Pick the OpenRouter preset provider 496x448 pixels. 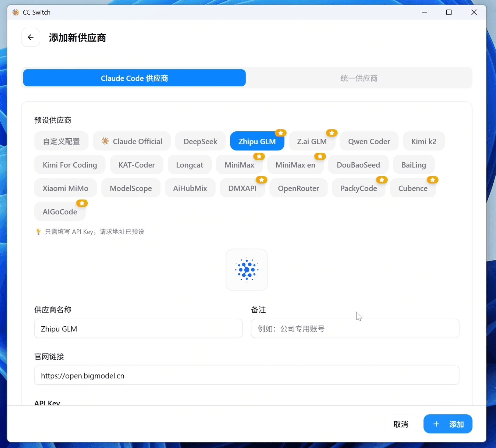pos(298,188)
